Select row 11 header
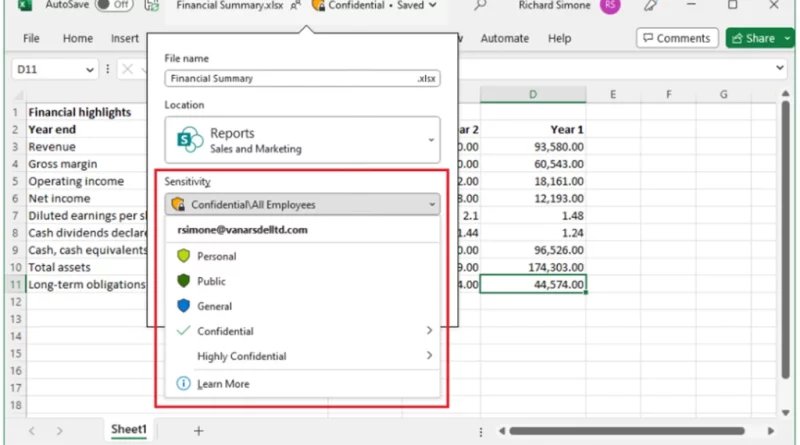 (x=16, y=285)
